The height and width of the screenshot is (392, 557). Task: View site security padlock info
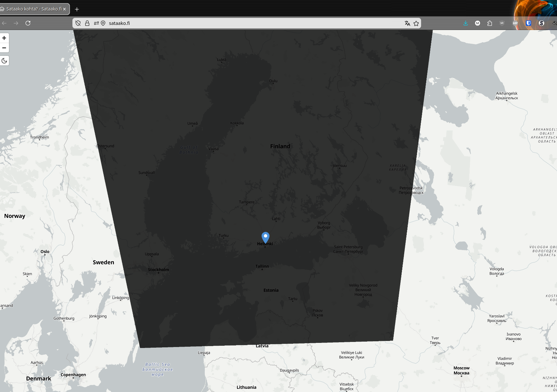(87, 23)
